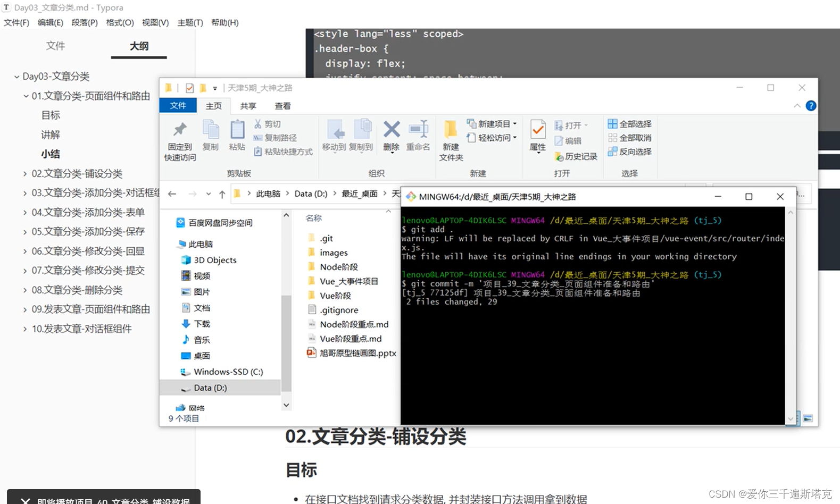Screen dimensions: 840x504
Task: Click Copy to (复制到) icon in ribbon
Action: click(362, 129)
